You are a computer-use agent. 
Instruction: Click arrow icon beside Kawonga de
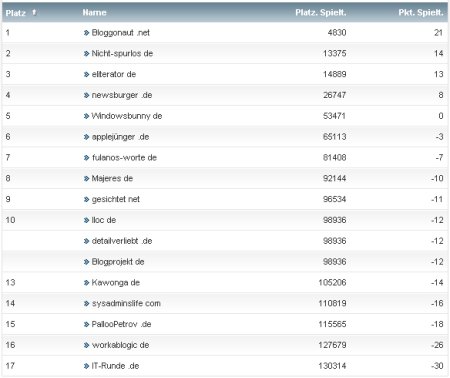[86, 283]
